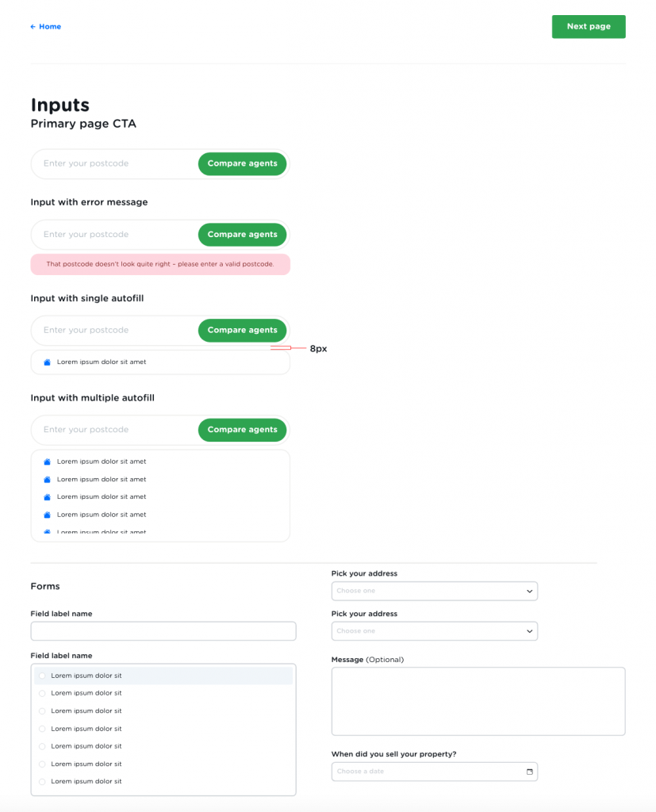Click house icon on first multiple autofill row

click(x=47, y=462)
